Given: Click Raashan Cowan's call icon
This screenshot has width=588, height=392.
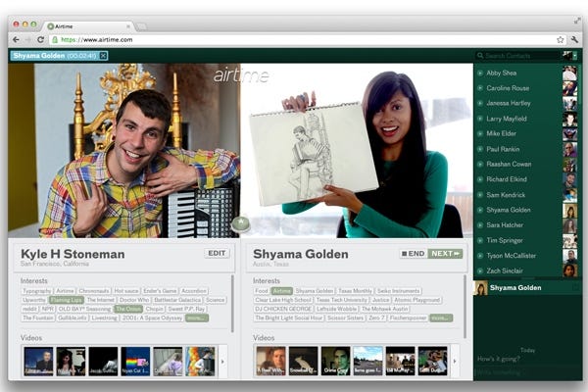Looking at the screenshot, I should 480,164.
